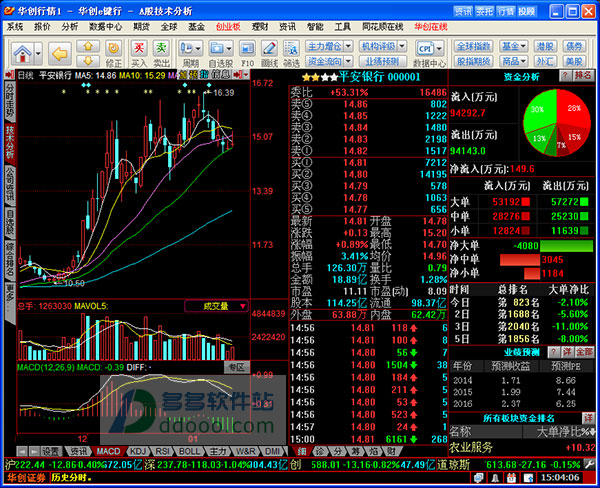This screenshot has height=488, width=600.
Task: Click the 美股 button
Action: [574, 61]
